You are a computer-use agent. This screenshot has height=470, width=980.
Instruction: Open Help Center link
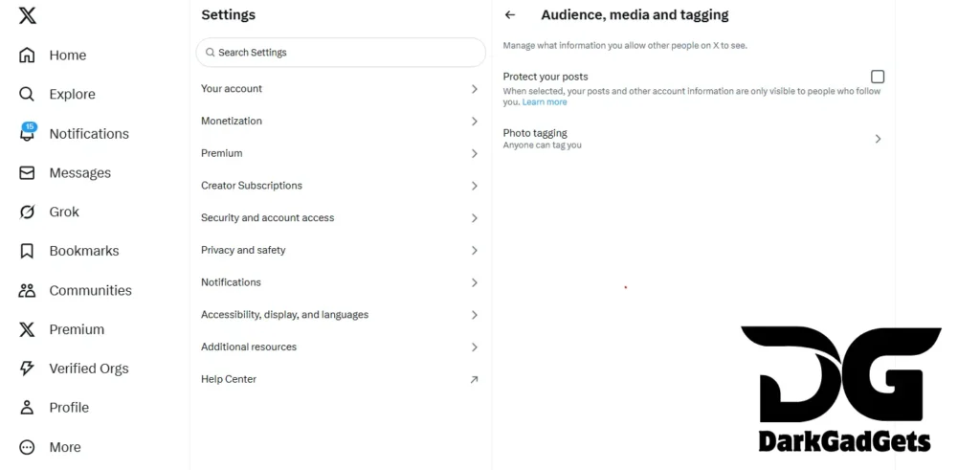tap(341, 379)
